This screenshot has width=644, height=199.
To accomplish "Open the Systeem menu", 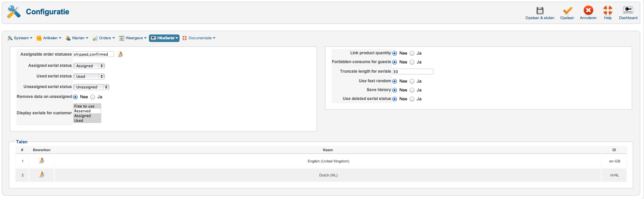I will [x=20, y=38].
